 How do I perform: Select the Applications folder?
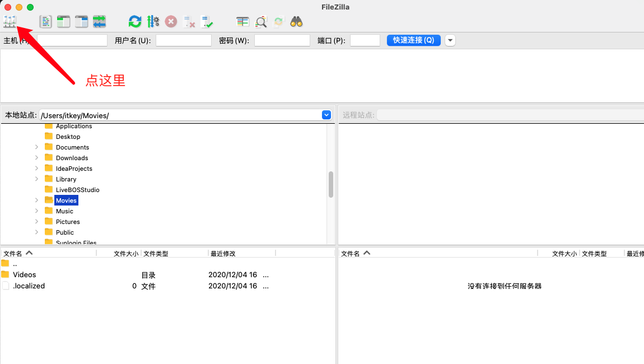[74, 126]
